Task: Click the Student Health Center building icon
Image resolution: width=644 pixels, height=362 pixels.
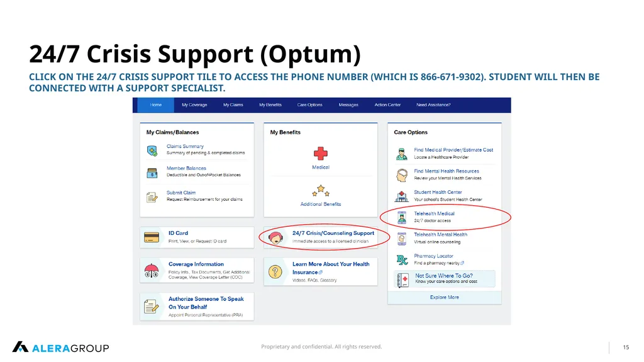Action: [402, 196]
